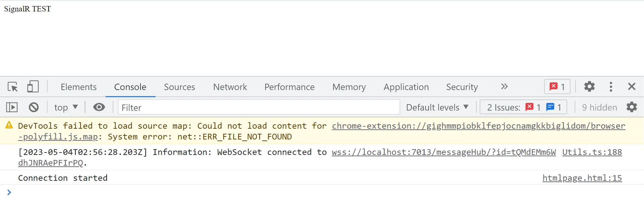
Task: Open the Default levels dropdown
Action: 437,107
